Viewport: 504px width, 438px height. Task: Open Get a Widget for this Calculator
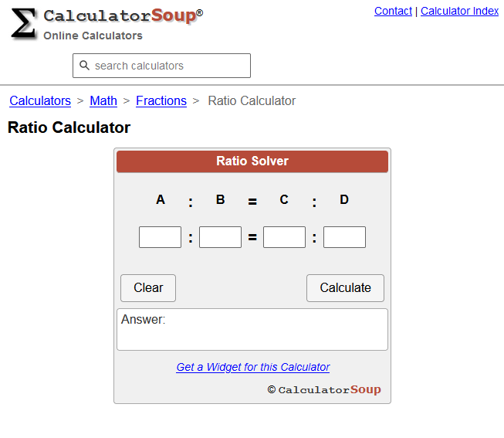(x=253, y=367)
